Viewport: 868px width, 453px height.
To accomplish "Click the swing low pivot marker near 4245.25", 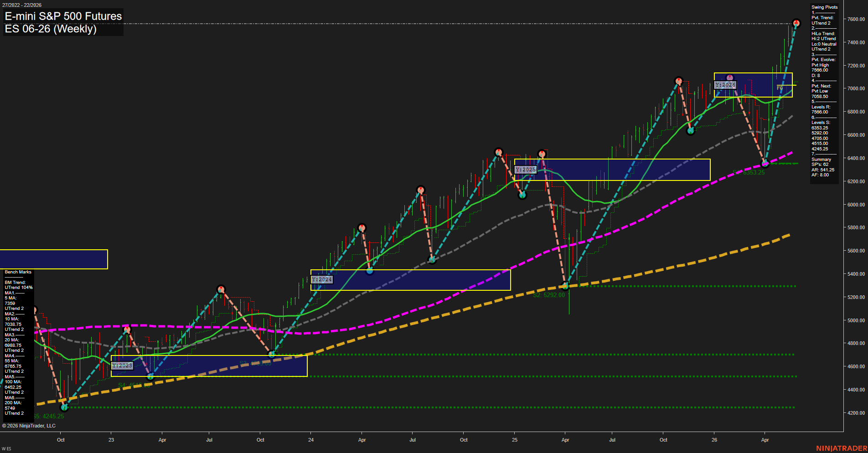I will click(x=64, y=407).
